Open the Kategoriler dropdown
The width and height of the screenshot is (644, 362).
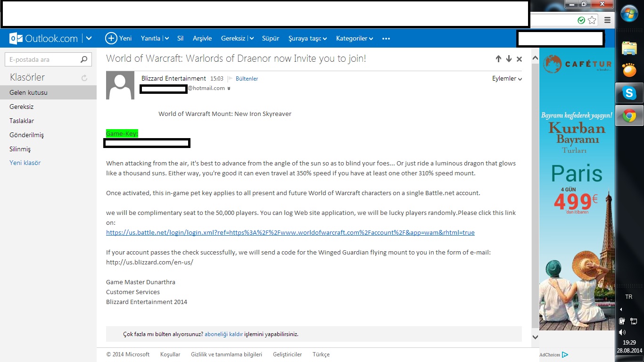(x=355, y=39)
